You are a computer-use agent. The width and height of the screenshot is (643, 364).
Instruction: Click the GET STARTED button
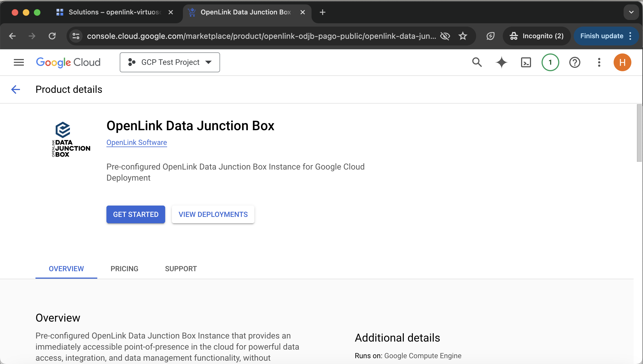[x=136, y=214]
